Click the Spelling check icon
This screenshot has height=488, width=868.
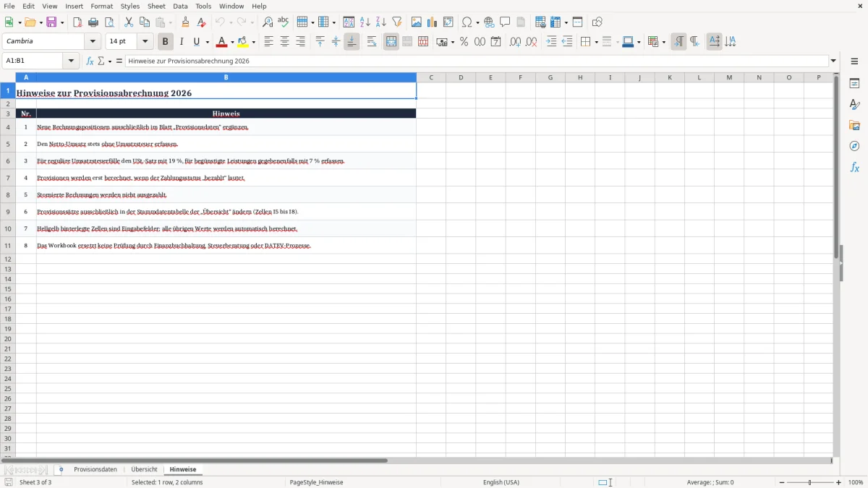tap(284, 22)
